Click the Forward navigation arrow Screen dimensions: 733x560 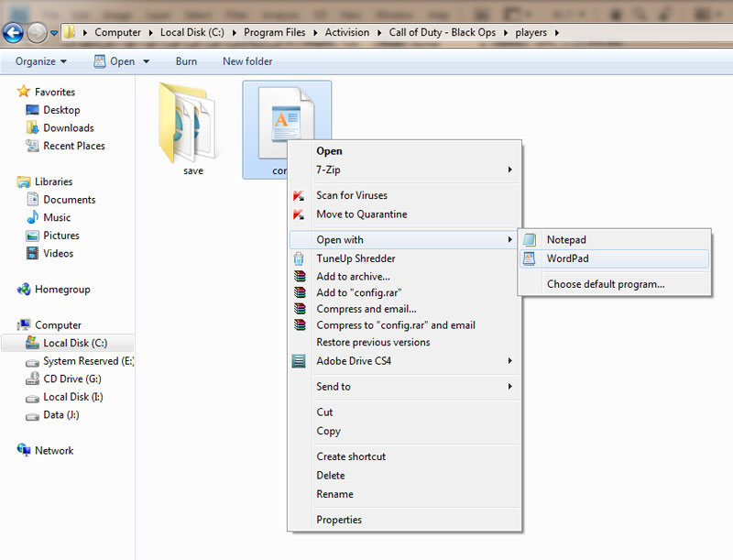[x=37, y=33]
